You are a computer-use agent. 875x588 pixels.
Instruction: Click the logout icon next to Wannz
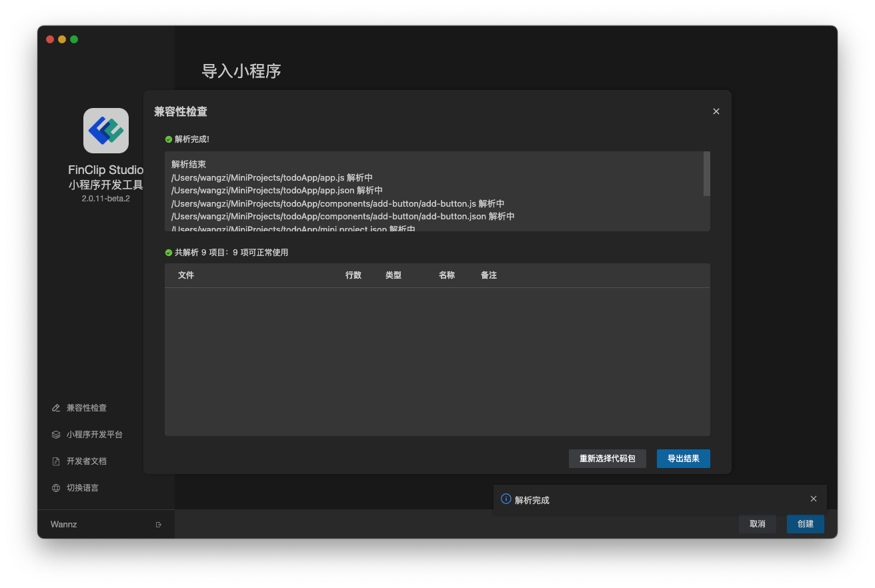[159, 524]
